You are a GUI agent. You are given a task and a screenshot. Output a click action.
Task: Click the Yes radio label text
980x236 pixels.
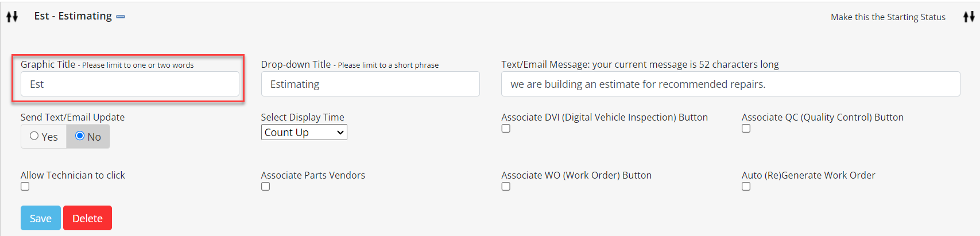[x=50, y=137]
